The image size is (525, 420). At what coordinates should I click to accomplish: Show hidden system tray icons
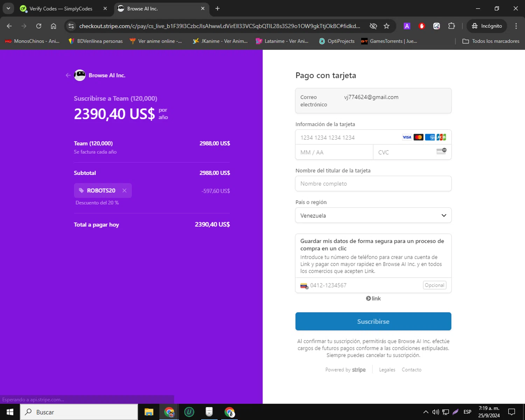pyautogui.click(x=426, y=412)
